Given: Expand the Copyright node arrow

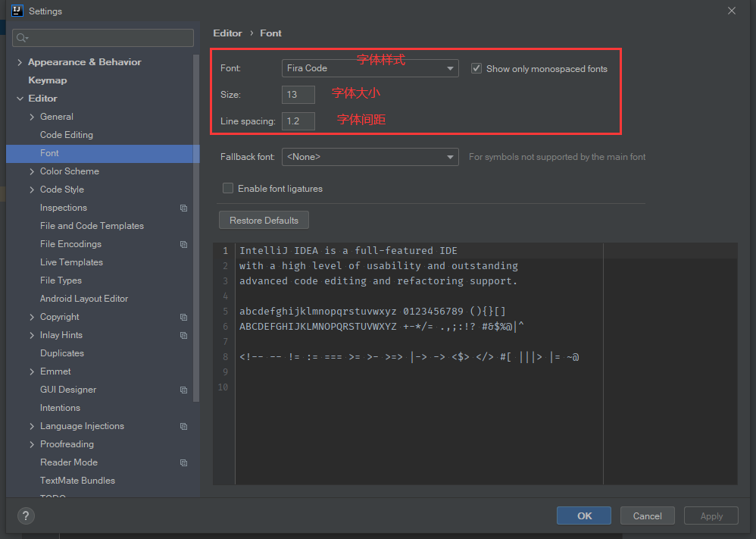Looking at the screenshot, I should (32, 317).
